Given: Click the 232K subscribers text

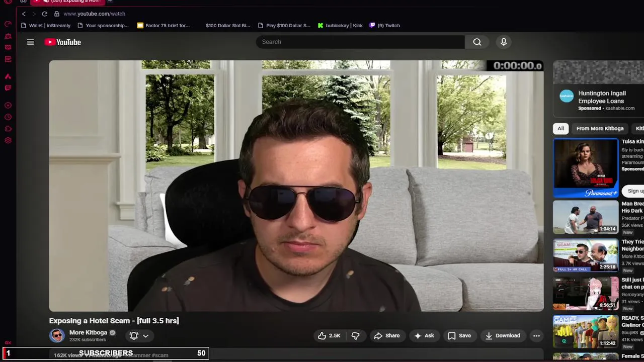Looking at the screenshot, I should [88, 340].
